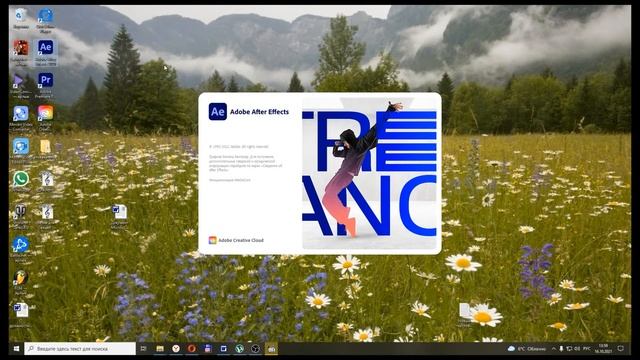Click the microphone tray icon
This screenshot has width=640, height=360.
[561, 349]
